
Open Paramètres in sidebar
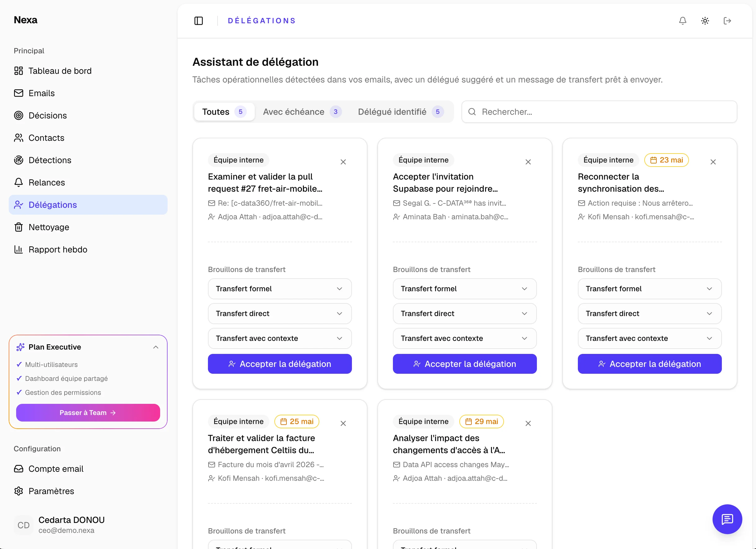(x=88, y=491)
